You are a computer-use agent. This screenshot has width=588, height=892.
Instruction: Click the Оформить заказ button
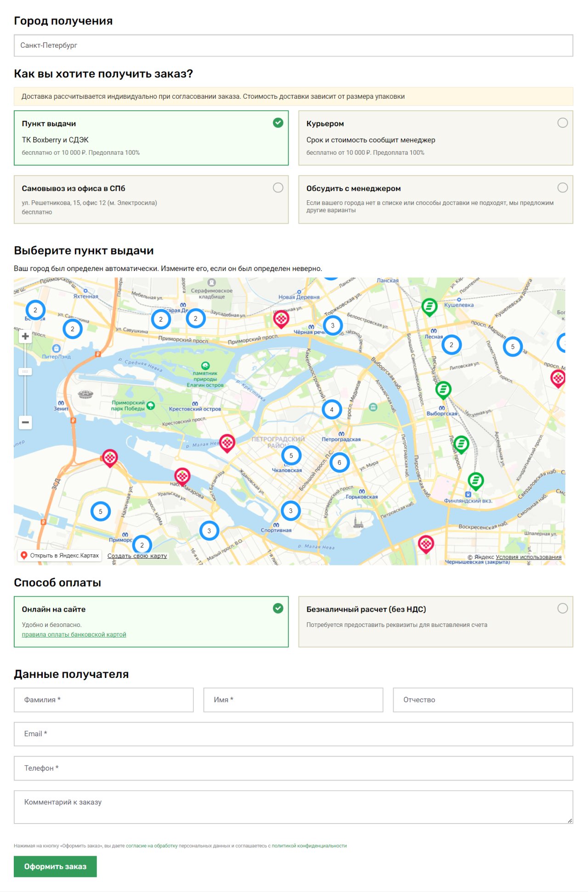(x=55, y=866)
